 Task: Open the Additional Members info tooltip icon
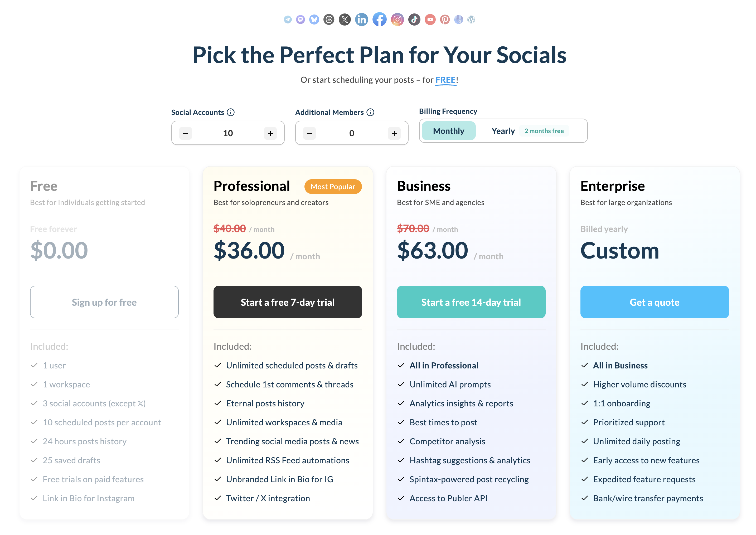tap(371, 112)
